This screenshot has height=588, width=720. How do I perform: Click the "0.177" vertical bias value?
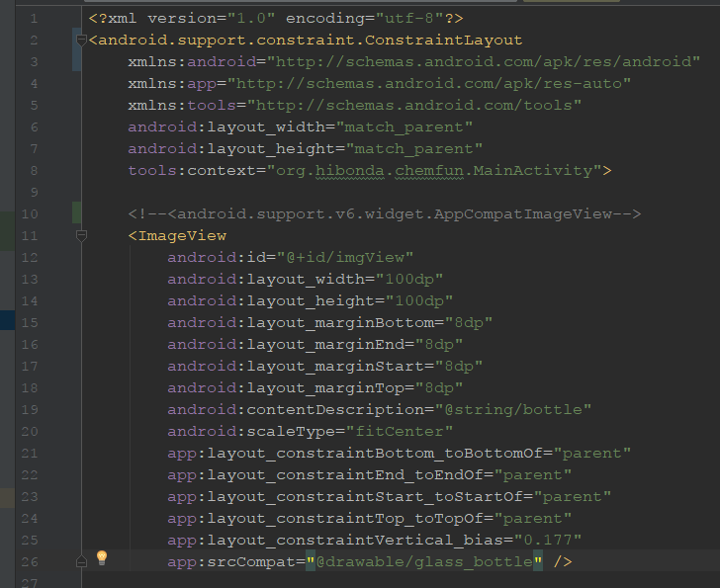click(548, 540)
